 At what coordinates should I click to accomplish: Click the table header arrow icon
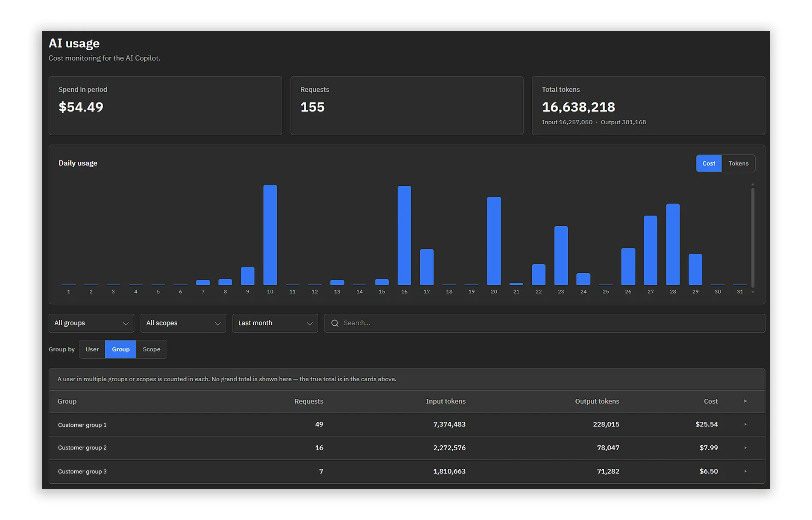(x=745, y=401)
